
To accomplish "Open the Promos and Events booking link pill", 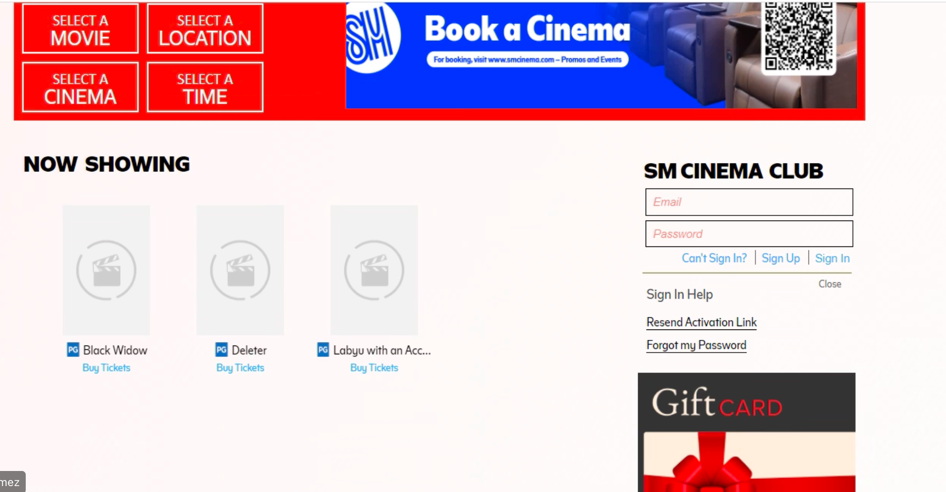I will (528, 60).
